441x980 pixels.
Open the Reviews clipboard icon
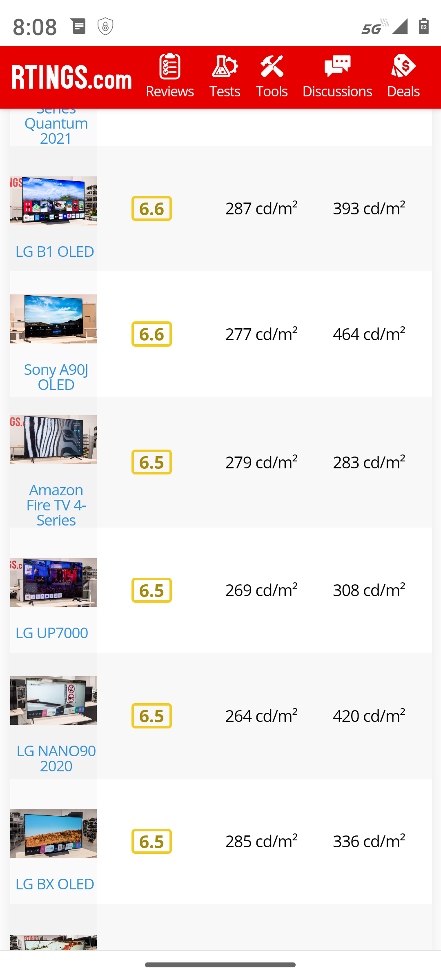point(169,66)
